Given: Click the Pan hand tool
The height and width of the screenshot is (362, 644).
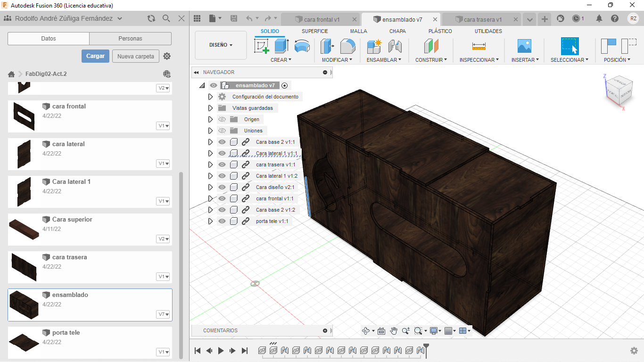Looking at the screenshot, I should coord(394,331).
